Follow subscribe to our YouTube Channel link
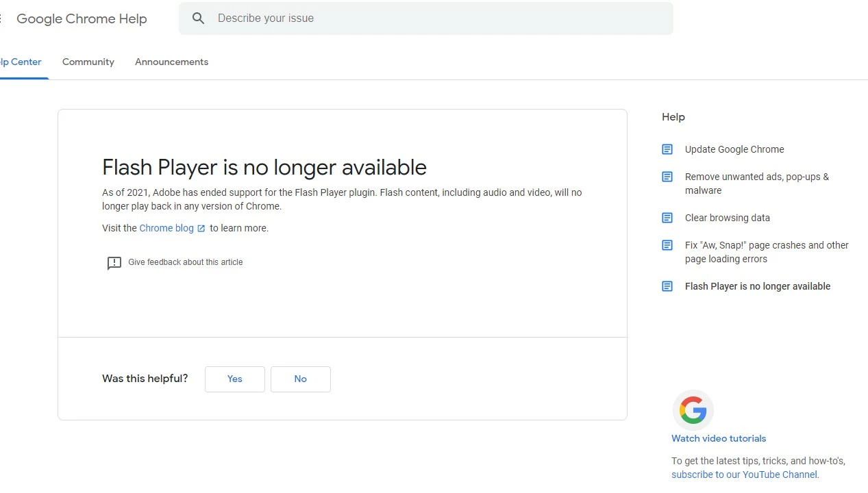This screenshot has width=868, height=493. pos(744,475)
